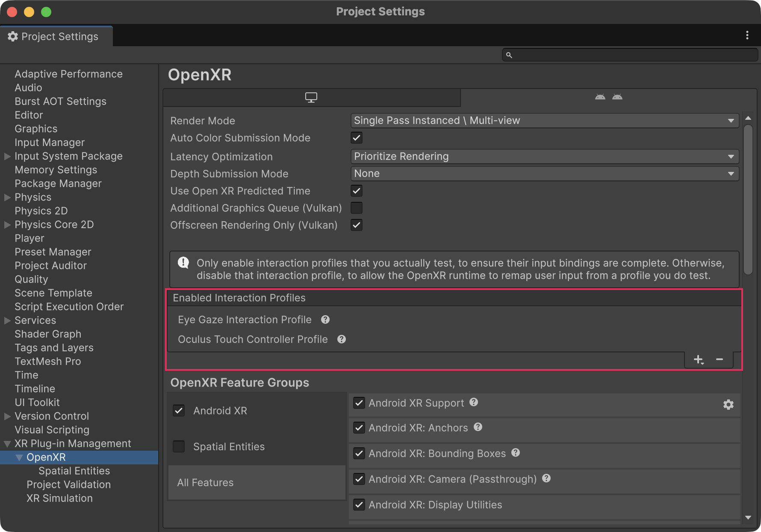This screenshot has width=761, height=532.
Task: Expand Version Control tree arrow
Action: (7, 416)
